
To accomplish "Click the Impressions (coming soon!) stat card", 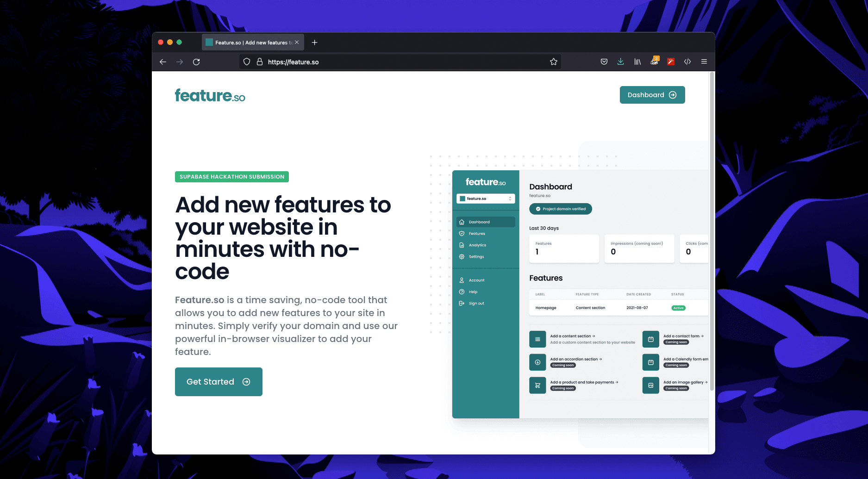I will pos(639,249).
